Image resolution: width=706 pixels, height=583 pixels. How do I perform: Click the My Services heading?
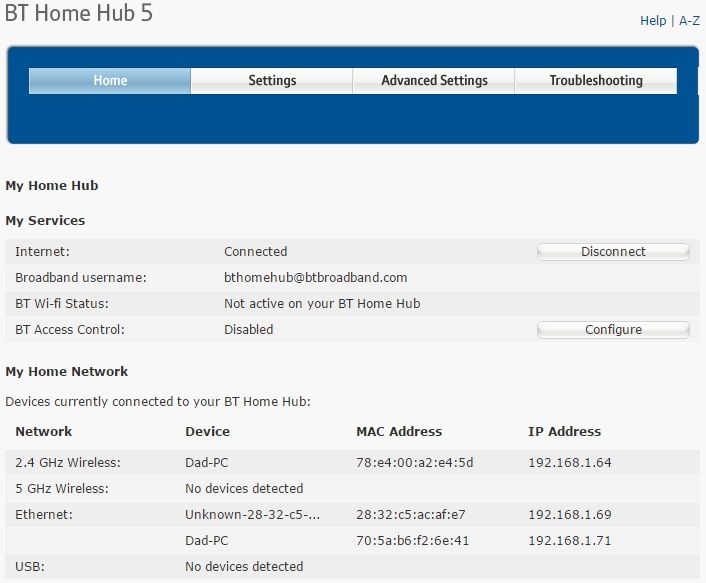pos(45,221)
